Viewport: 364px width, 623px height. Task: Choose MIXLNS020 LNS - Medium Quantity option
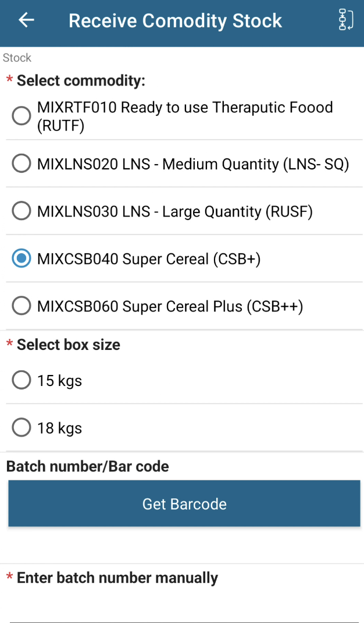coord(22,164)
